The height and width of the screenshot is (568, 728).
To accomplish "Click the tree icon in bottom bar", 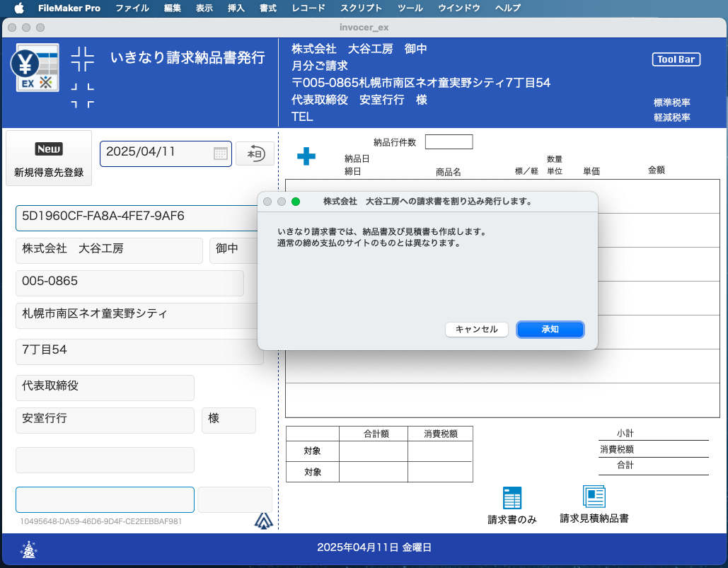I will pyautogui.click(x=28, y=548).
